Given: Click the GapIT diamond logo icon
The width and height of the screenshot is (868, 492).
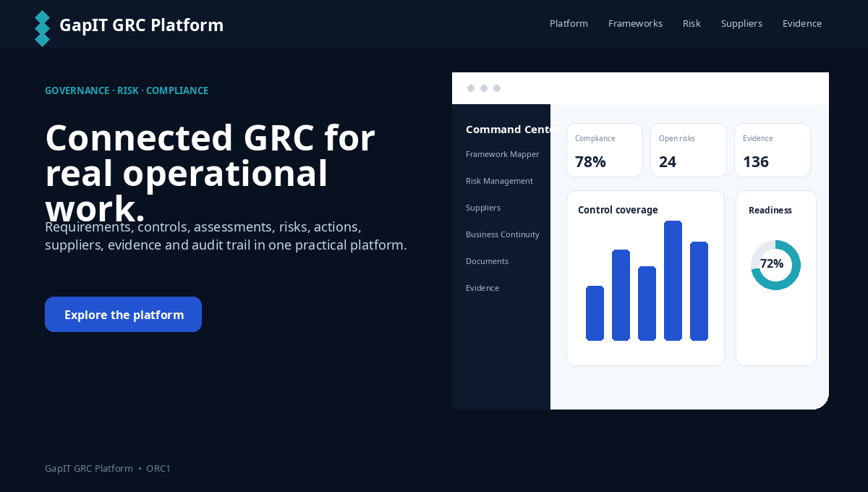Looking at the screenshot, I should (x=43, y=28).
